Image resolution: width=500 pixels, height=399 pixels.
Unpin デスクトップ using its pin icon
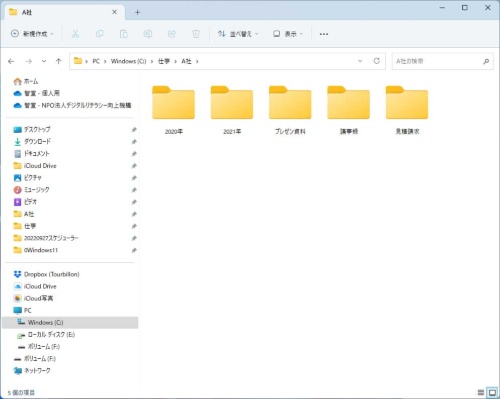[134, 129]
